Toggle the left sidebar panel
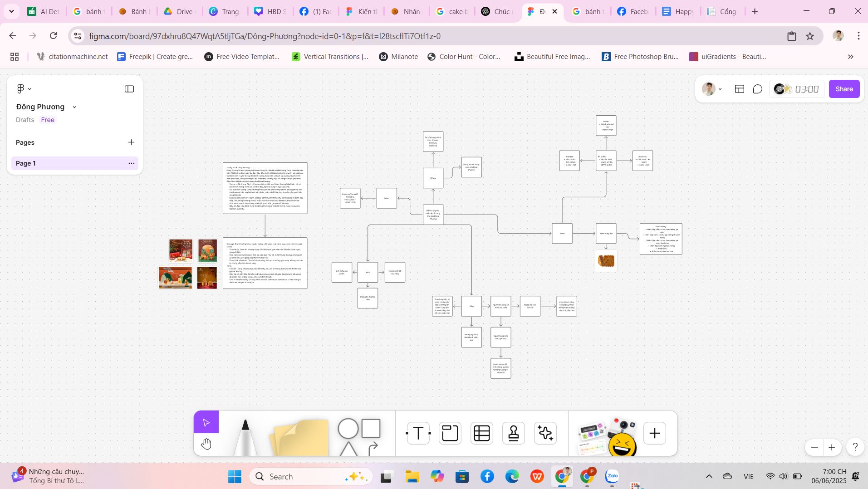Image resolution: width=868 pixels, height=489 pixels. [x=129, y=89]
